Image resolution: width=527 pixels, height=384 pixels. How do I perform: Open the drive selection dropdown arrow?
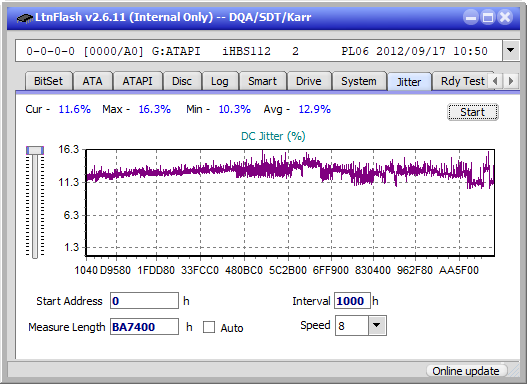click(x=511, y=51)
